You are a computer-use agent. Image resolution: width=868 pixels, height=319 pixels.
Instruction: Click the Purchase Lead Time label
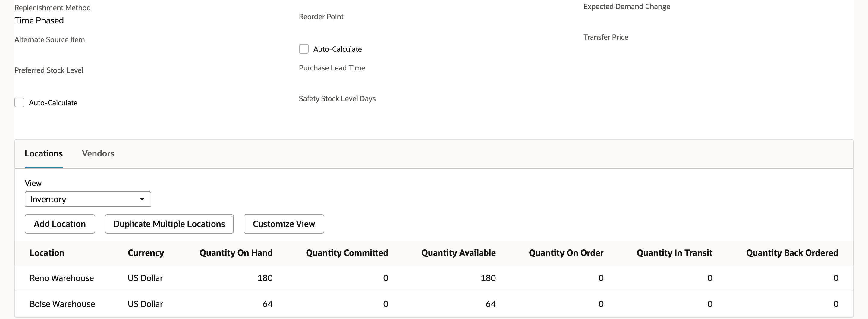coord(332,68)
